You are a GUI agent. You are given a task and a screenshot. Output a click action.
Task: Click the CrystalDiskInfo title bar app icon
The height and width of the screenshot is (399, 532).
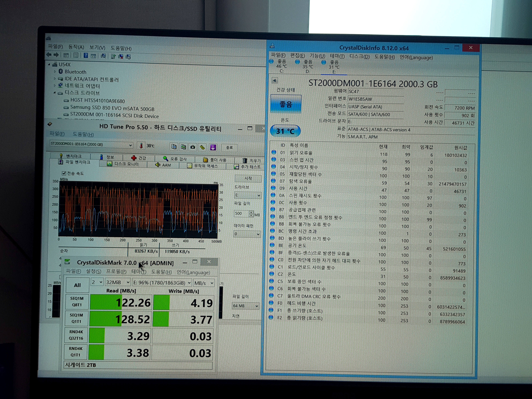[272, 45]
